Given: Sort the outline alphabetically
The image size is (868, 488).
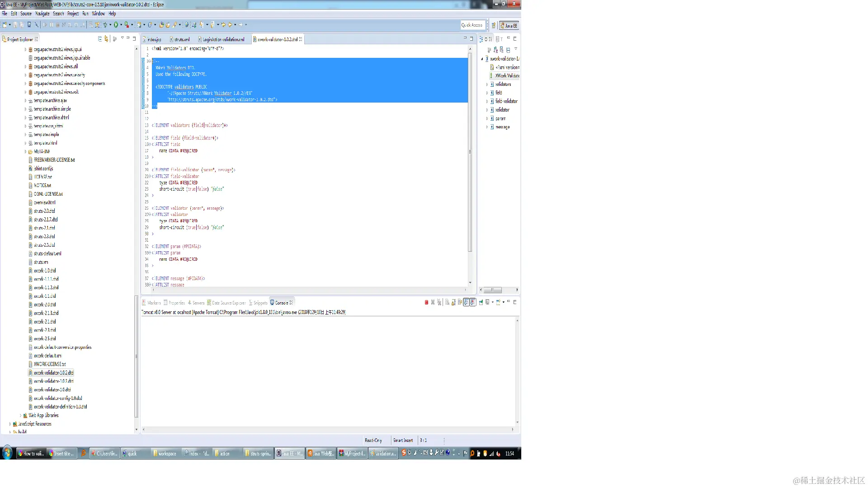Looking at the screenshot, I should click(x=495, y=50).
